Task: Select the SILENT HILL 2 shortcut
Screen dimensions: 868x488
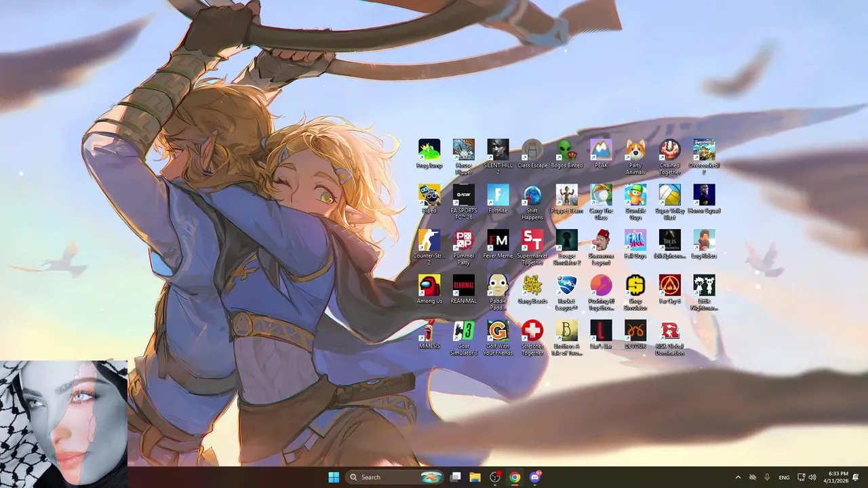Action: tap(498, 157)
